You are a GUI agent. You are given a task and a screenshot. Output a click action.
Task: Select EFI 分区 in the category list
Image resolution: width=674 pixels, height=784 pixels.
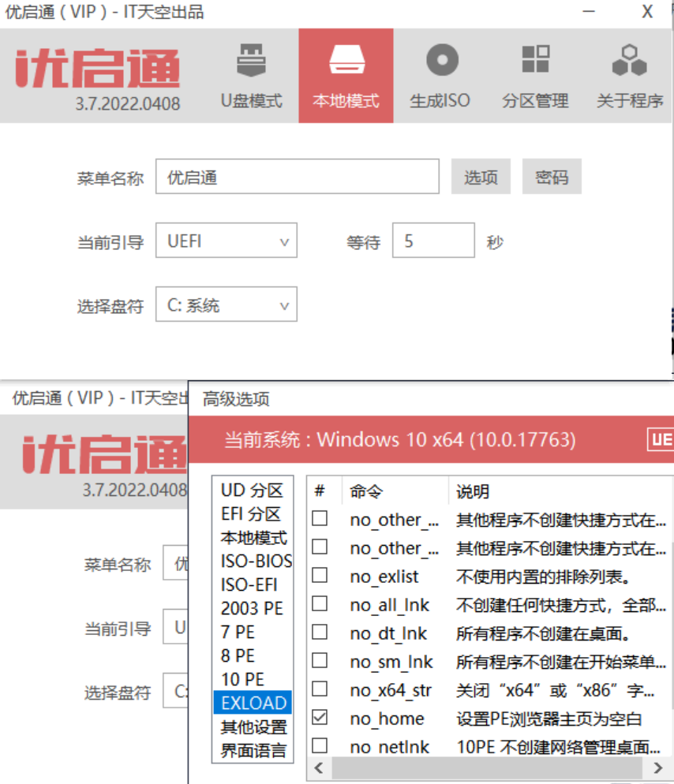(x=250, y=514)
